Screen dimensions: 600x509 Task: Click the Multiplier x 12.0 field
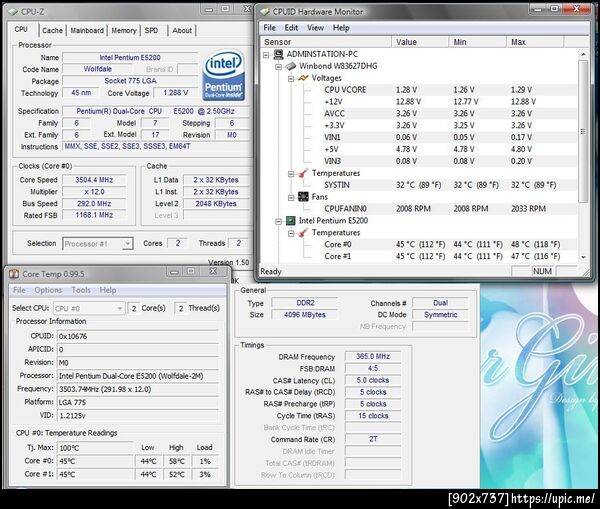tap(94, 192)
